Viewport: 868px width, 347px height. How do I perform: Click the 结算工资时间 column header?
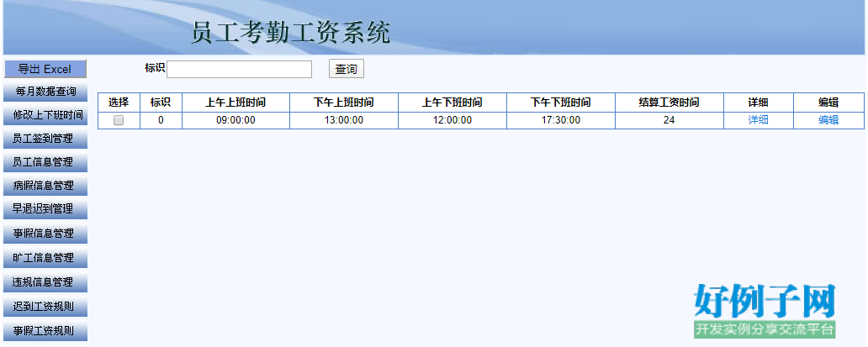point(670,103)
